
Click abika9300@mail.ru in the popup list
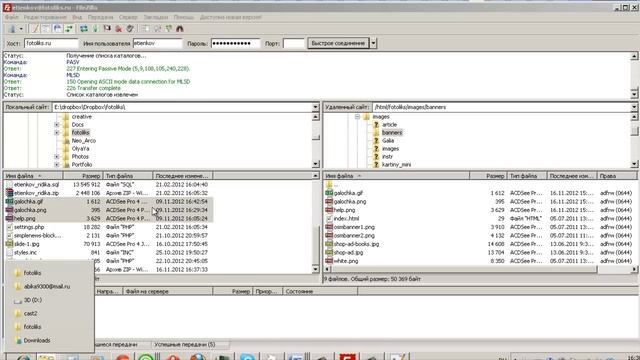[47, 287]
